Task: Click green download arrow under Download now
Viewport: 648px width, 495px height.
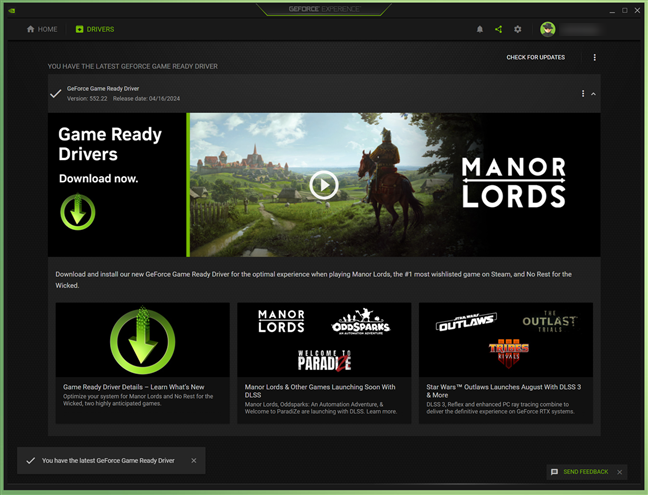Action: point(78,212)
